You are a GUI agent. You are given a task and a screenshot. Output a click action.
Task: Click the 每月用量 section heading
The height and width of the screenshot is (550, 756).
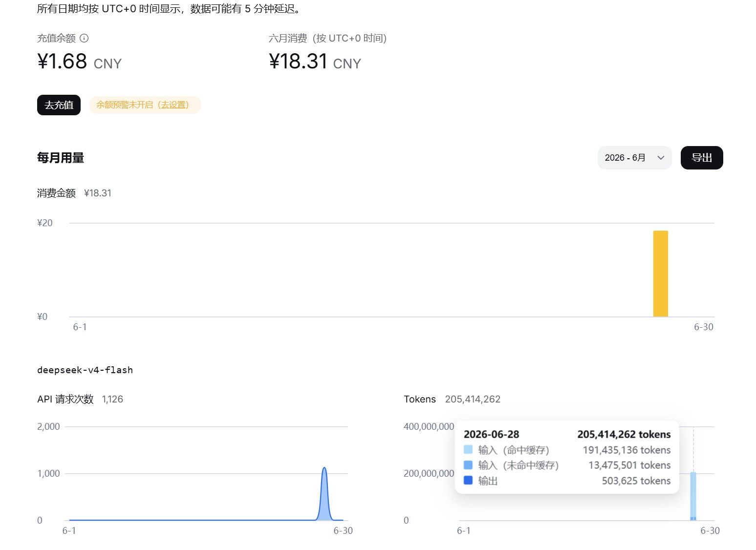tap(61, 158)
